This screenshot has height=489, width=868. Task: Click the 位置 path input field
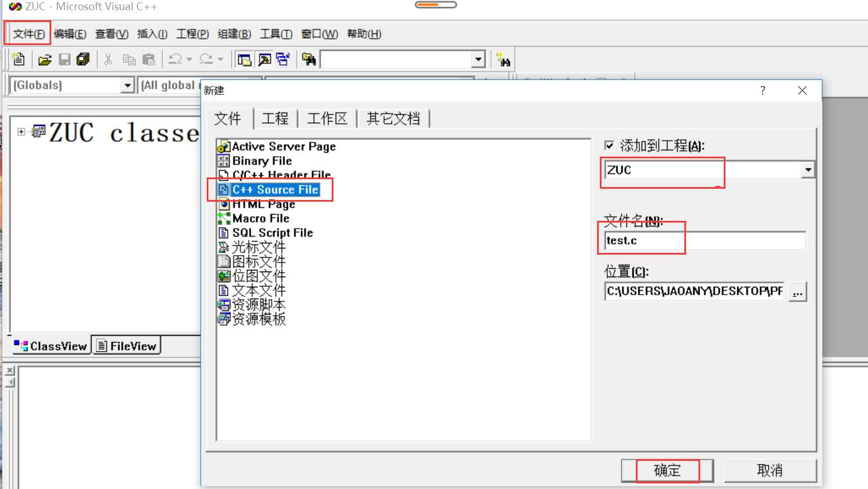(694, 291)
